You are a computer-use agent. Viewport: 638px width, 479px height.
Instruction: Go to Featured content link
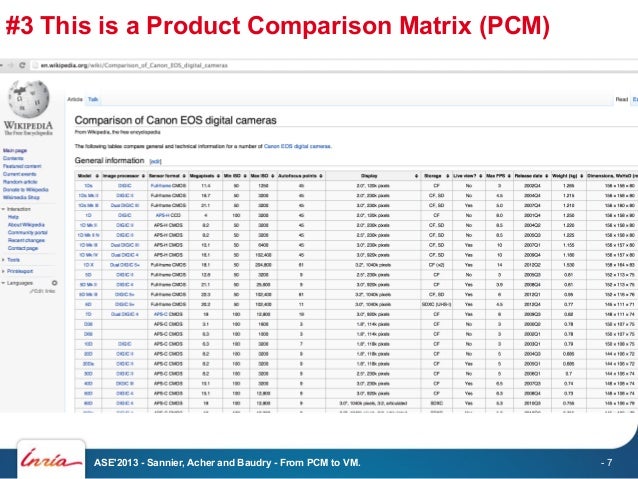[x=22, y=166]
